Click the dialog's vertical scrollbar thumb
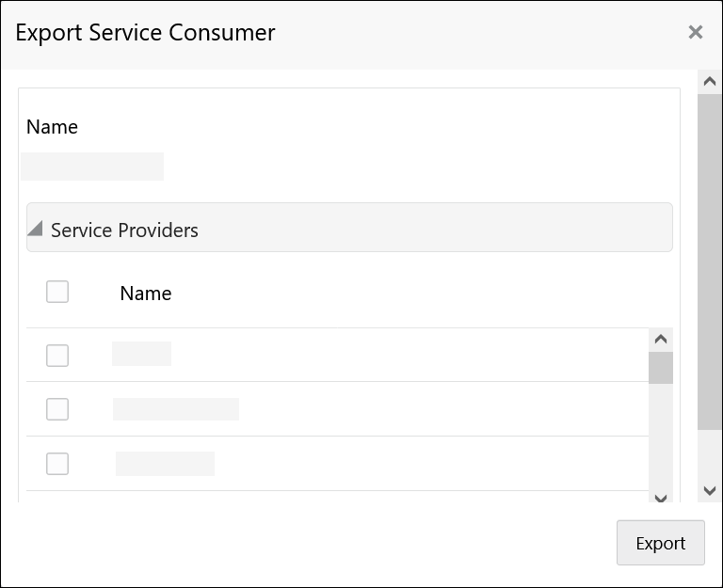The image size is (723, 588). (710, 261)
